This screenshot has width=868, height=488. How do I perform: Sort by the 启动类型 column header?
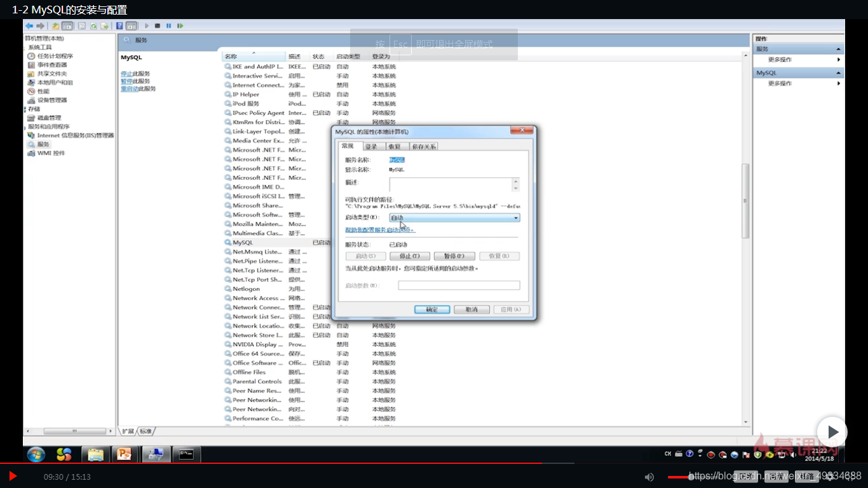pyautogui.click(x=352, y=57)
